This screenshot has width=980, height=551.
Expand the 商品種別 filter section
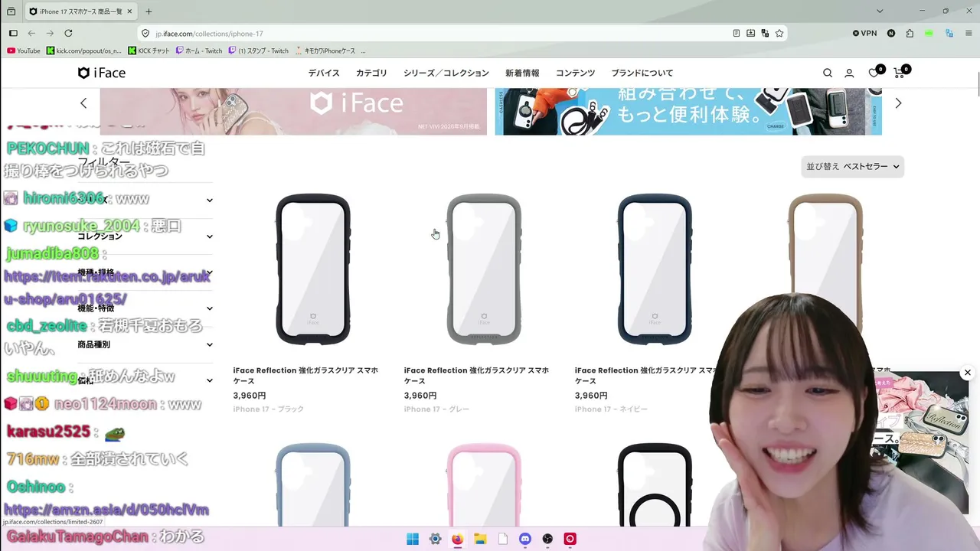coord(145,344)
